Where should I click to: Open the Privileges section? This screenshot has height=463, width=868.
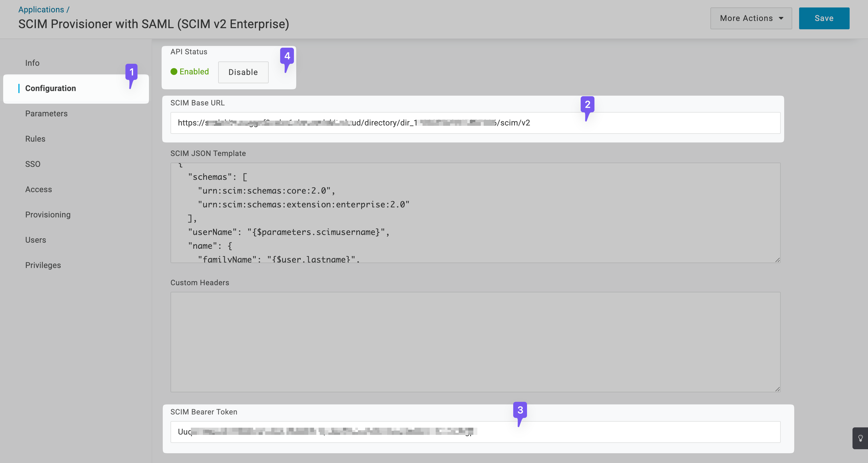click(x=43, y=265)
